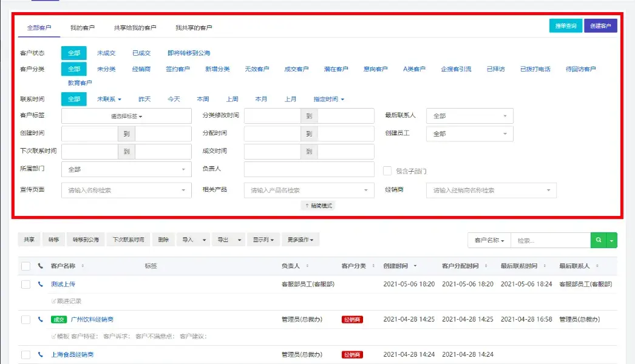Viewport: 635px width, 364px height.
Task: Sort by 创建时间 column arrow
Action: (x=415, y=266)
